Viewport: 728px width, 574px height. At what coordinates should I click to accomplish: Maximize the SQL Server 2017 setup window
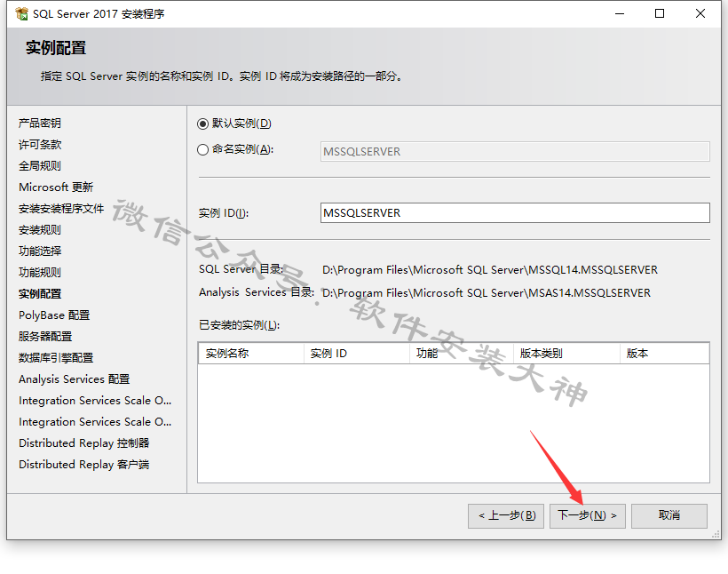(x=660, y=13)
